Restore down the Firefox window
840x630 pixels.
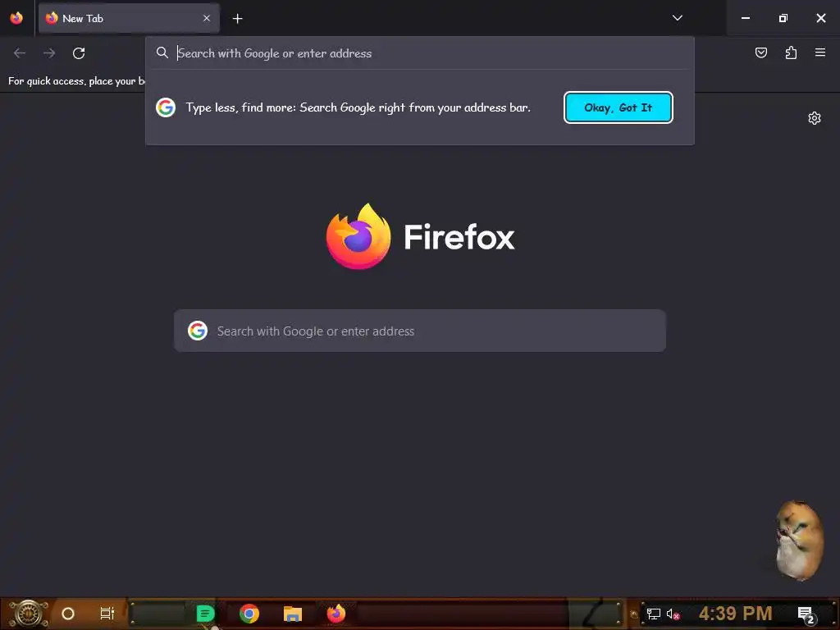tap(783, 18)
